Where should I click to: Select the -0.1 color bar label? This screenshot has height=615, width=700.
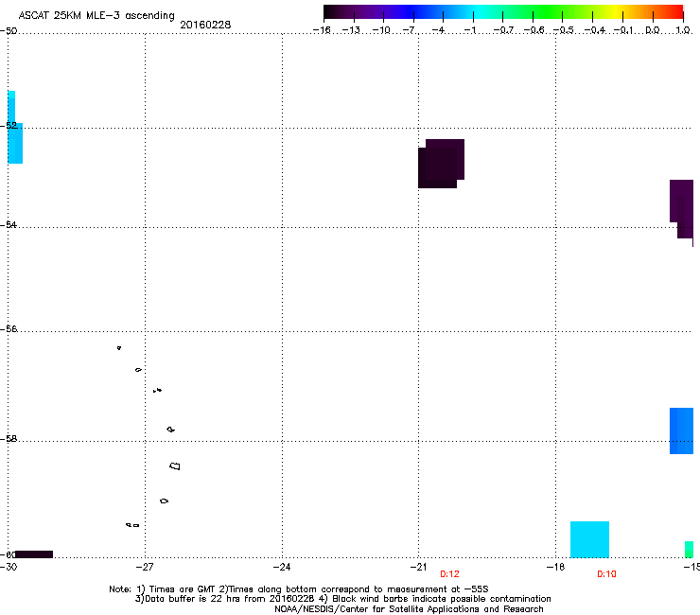pyautogui.click(x=623, y=30)
